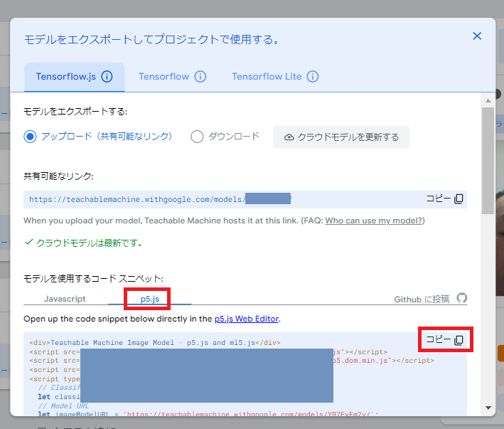This screenshot has width=504, height=429.
Task: Copy the code snippet with コピー
Action: click(x=444, y=339)
